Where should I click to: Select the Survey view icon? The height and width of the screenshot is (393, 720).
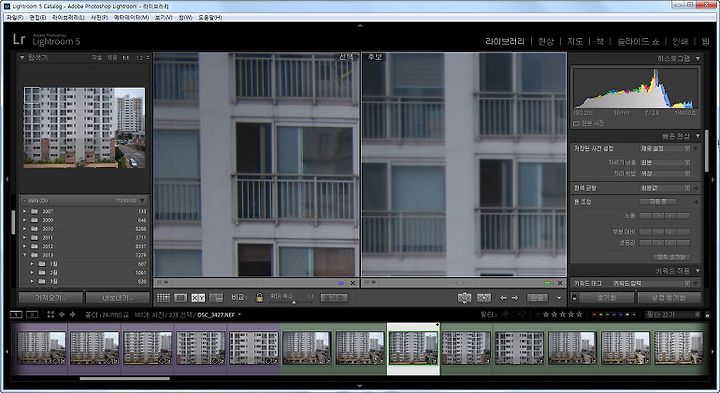coord(216,298)
